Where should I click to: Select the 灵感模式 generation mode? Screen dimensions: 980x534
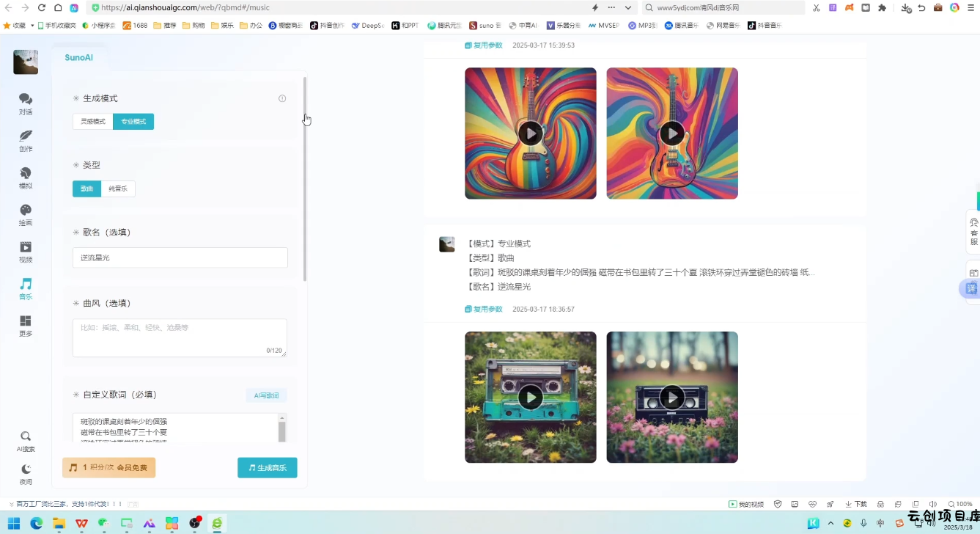(93, 122)
